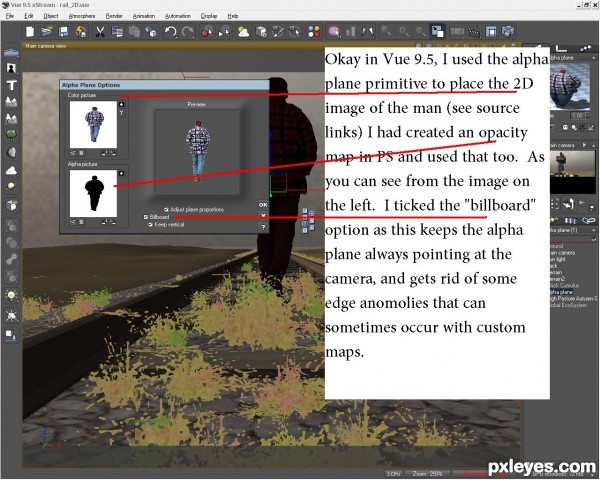This screenshot has width=600, height=480.
Task: Select the water plane tool in left toolbar
Action: coord(11,52)
